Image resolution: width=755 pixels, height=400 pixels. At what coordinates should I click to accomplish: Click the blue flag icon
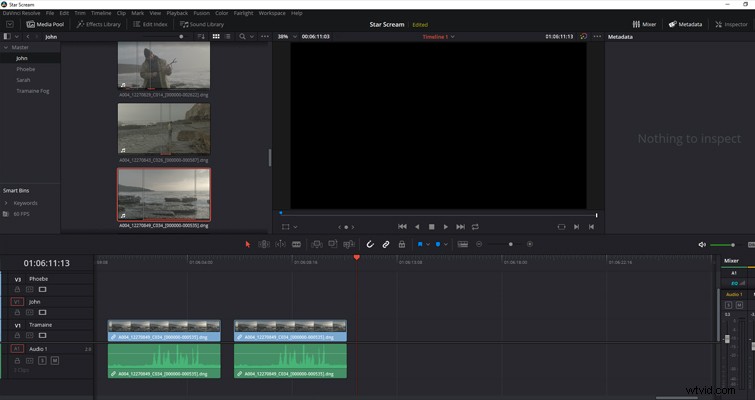[x=420, y=244]
